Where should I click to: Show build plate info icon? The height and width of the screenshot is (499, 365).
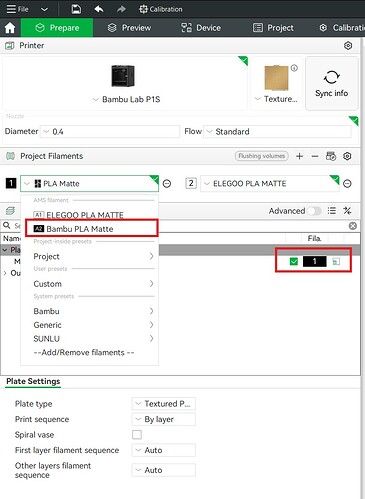tap(294, 68)
